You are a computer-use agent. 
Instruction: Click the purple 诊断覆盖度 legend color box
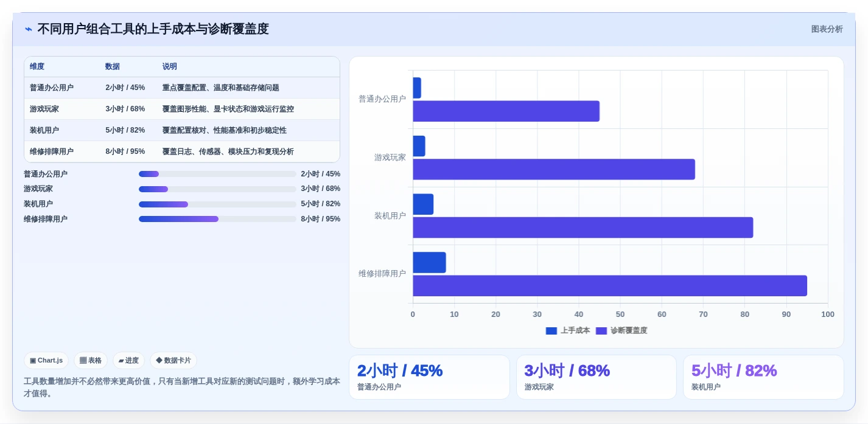(601, 330)
